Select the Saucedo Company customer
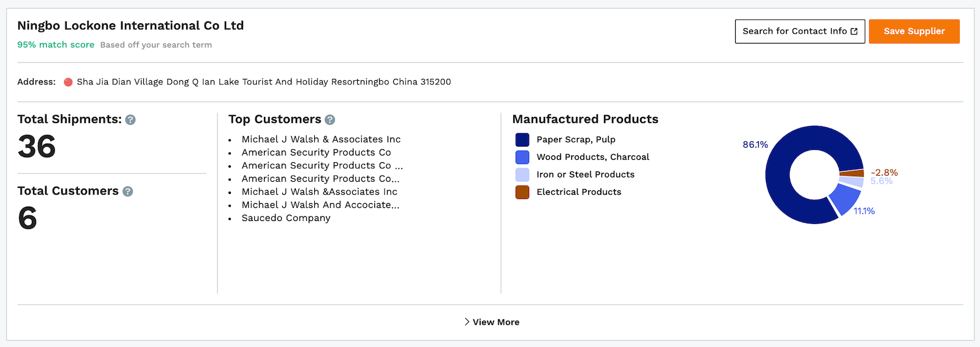 click(286, 218)
